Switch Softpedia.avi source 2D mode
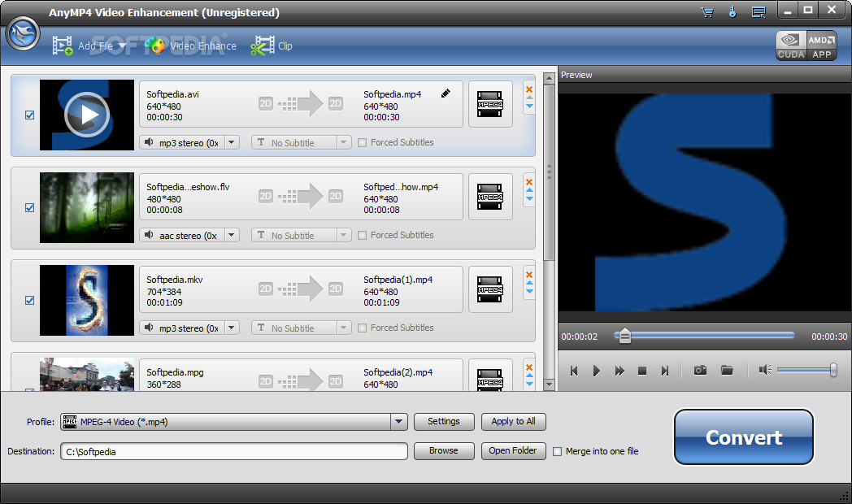This screenshot has height=504, width=852. 266,103
